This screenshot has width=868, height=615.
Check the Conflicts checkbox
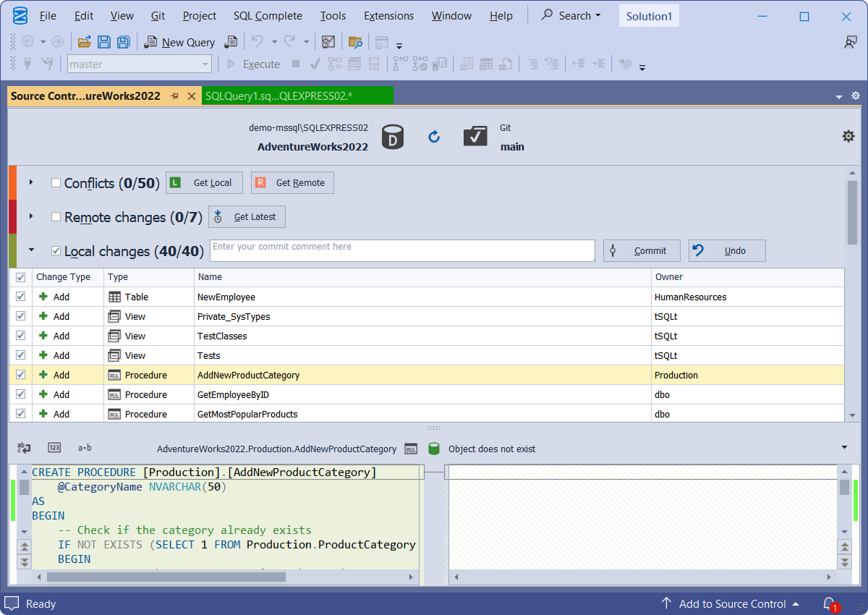pyautogui.click(x=56, y=183)
